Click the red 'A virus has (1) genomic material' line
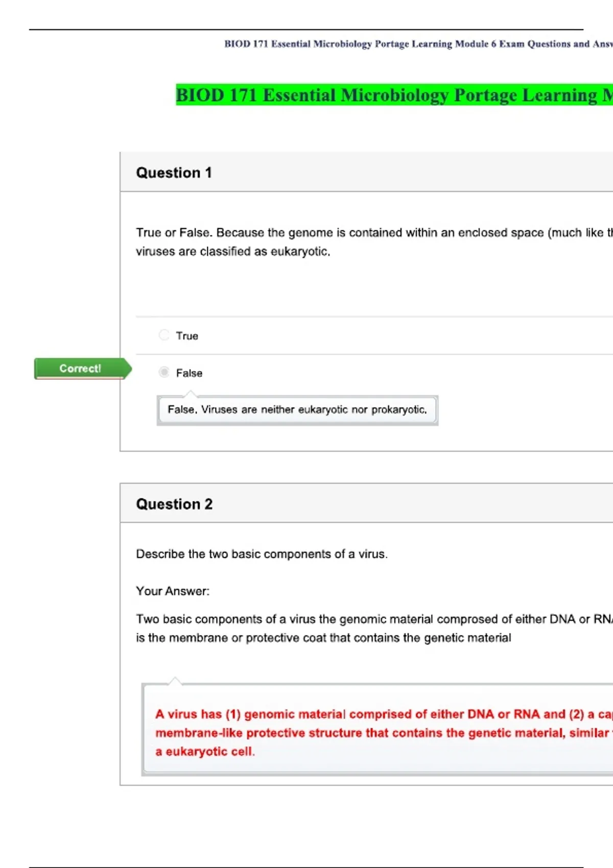The height and width of the screenshot is (868, 613). click(383, 714)
